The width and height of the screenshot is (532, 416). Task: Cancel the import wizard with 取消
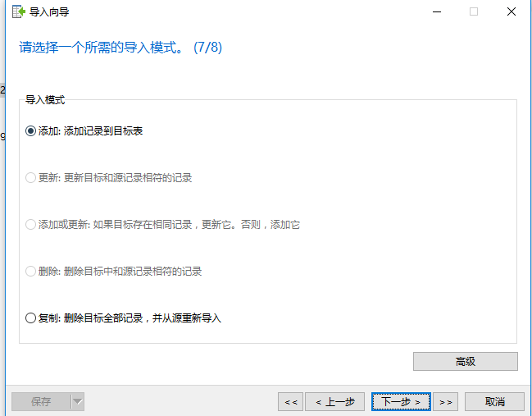[494, 402]
